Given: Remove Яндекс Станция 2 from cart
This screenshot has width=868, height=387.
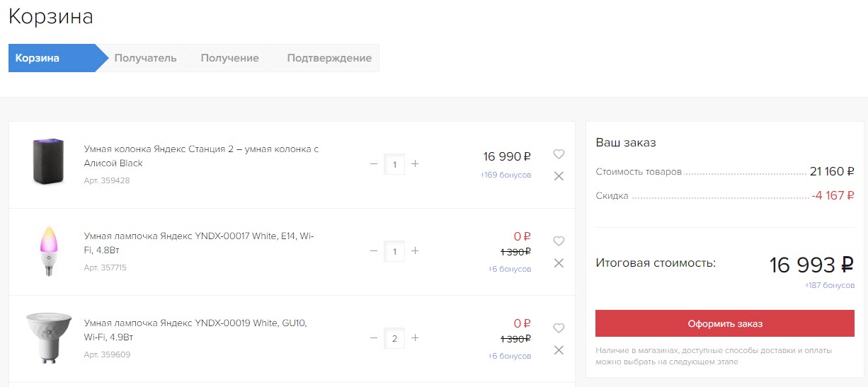Looking at the screenshot, I should (559, 176).
